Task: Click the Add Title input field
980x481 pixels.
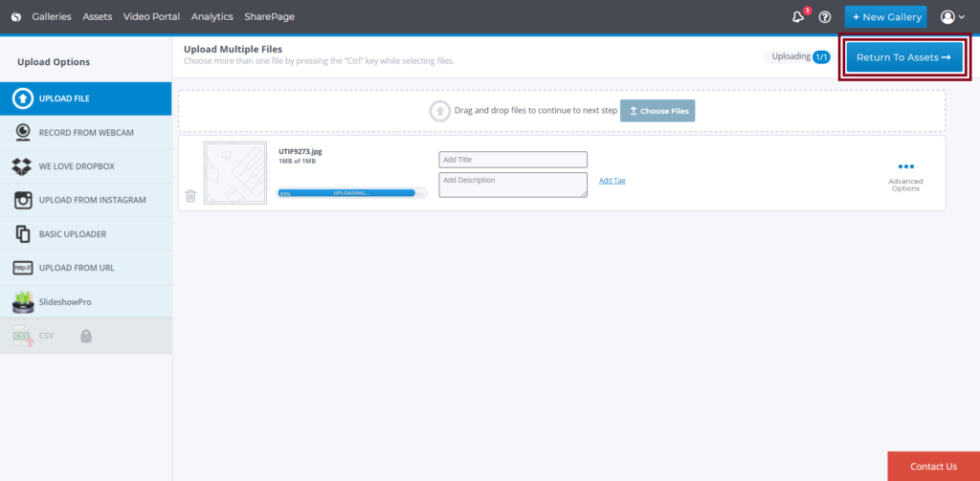Action: coord(513,160)
